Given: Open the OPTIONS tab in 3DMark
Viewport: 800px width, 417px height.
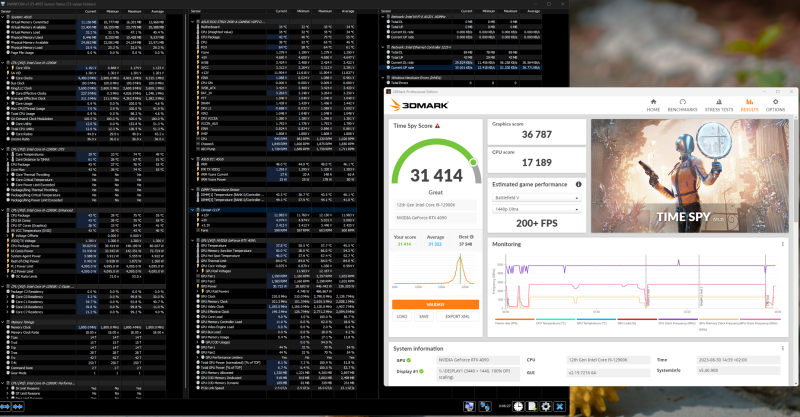Looking at the screenshot, I should tap(775, 105).
